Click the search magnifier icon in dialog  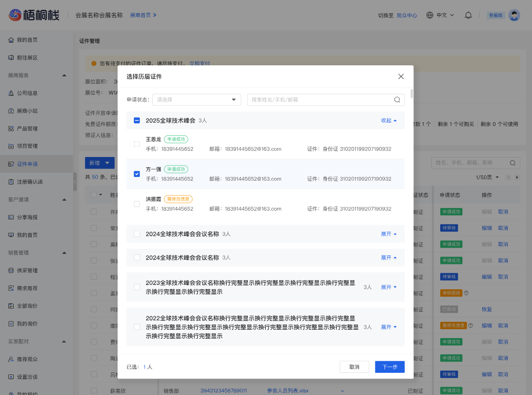[x=397, y=100]
